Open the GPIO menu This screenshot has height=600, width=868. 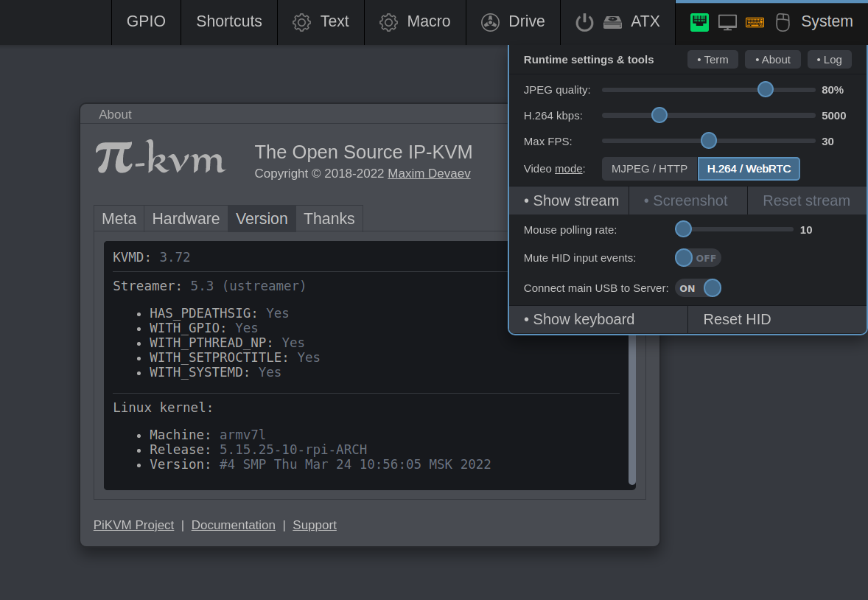point(146,22)
